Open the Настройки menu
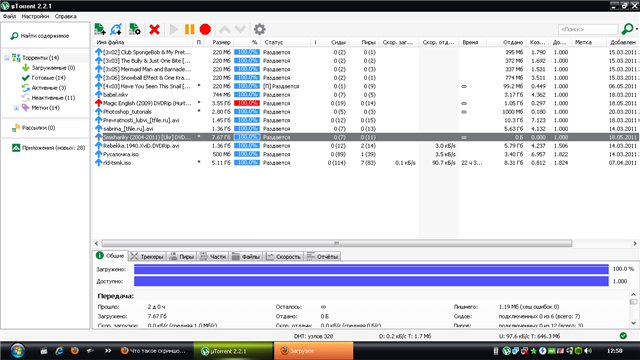Screen dimensions: 640x360 click(35, 16)
